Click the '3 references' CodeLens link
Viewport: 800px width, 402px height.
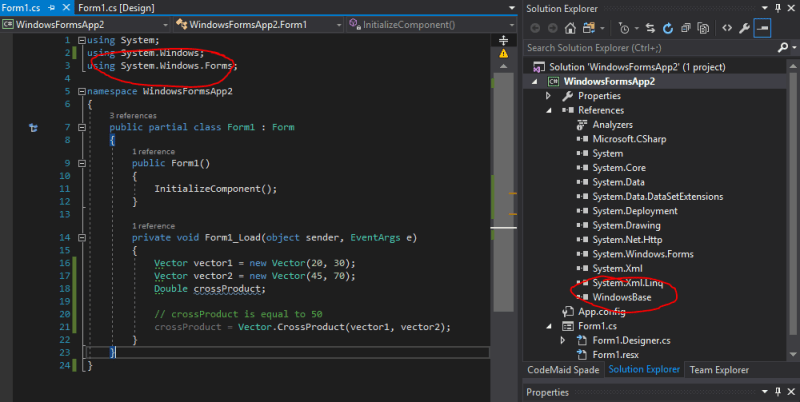[133, 116]
